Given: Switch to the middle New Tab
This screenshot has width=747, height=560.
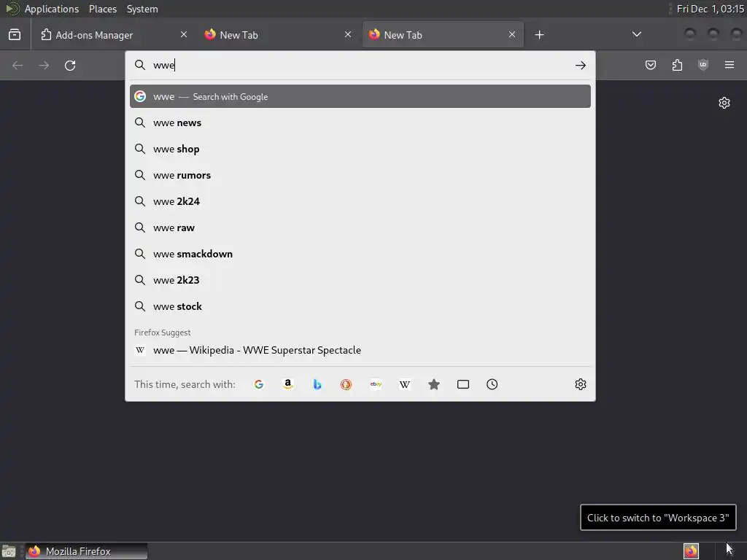Looking at the screenshot, I should coord(279,35).
